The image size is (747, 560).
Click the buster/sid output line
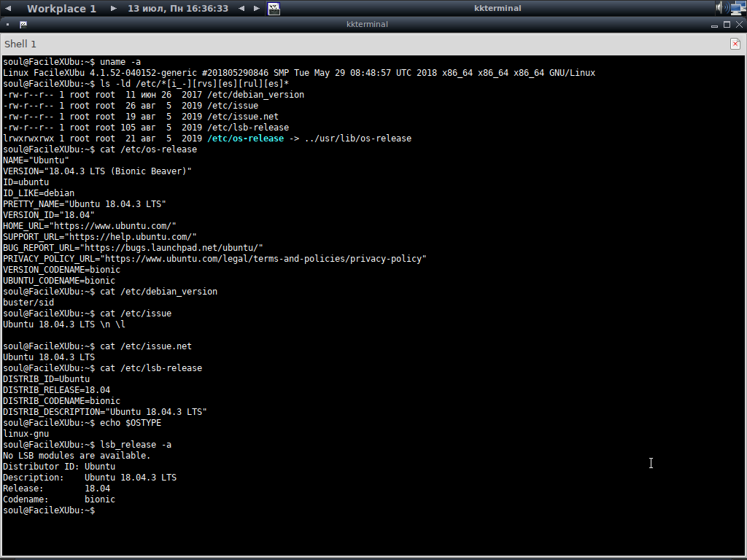28,303
